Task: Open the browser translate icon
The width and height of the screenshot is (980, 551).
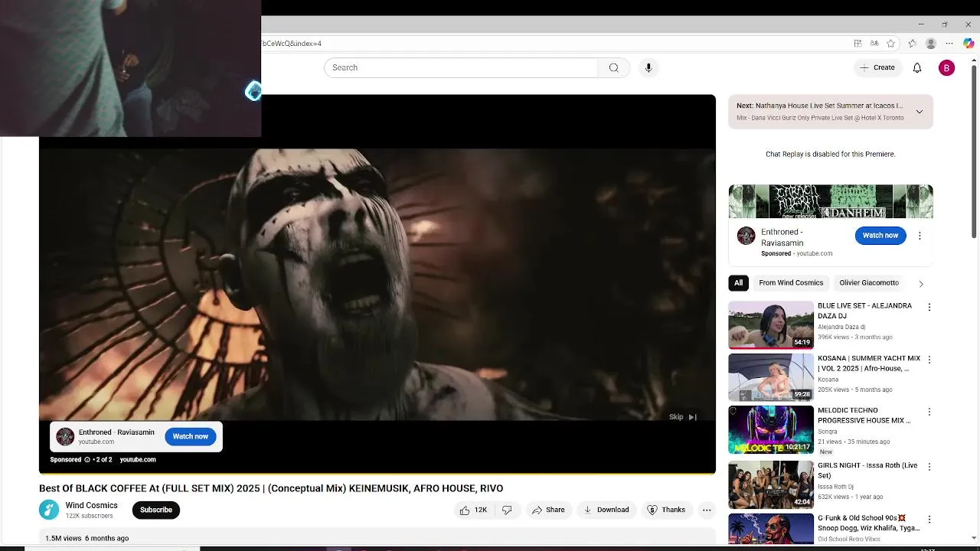Action: pos(874,44)
